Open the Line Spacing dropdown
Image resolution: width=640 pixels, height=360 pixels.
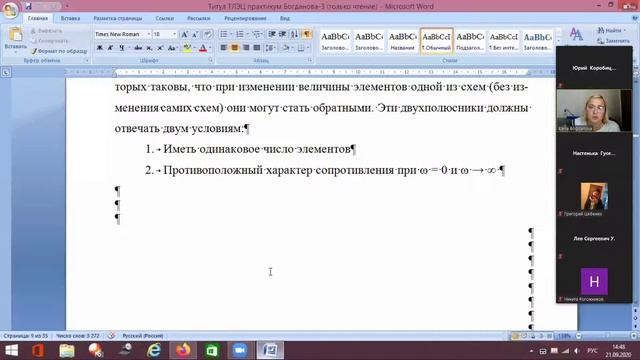pos(270,48)
